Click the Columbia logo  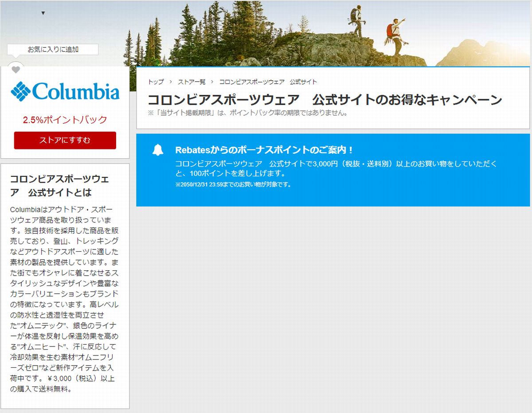tap(65, 91)
